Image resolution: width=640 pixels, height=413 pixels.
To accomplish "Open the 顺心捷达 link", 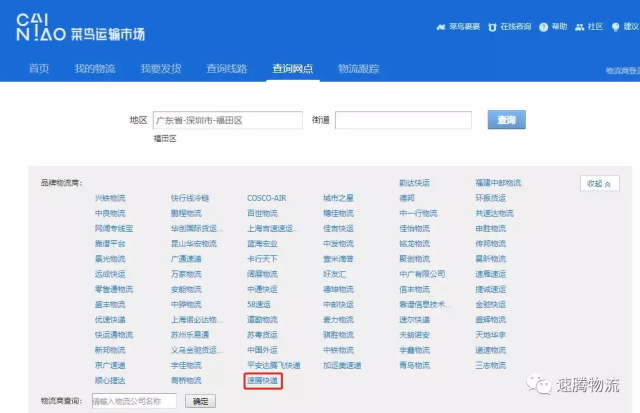I will tap(110, 380).
